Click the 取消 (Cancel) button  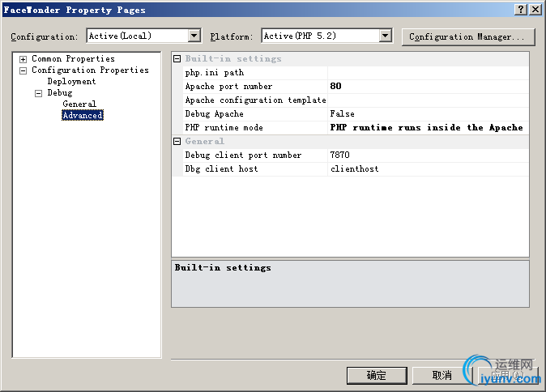[441, 376]
